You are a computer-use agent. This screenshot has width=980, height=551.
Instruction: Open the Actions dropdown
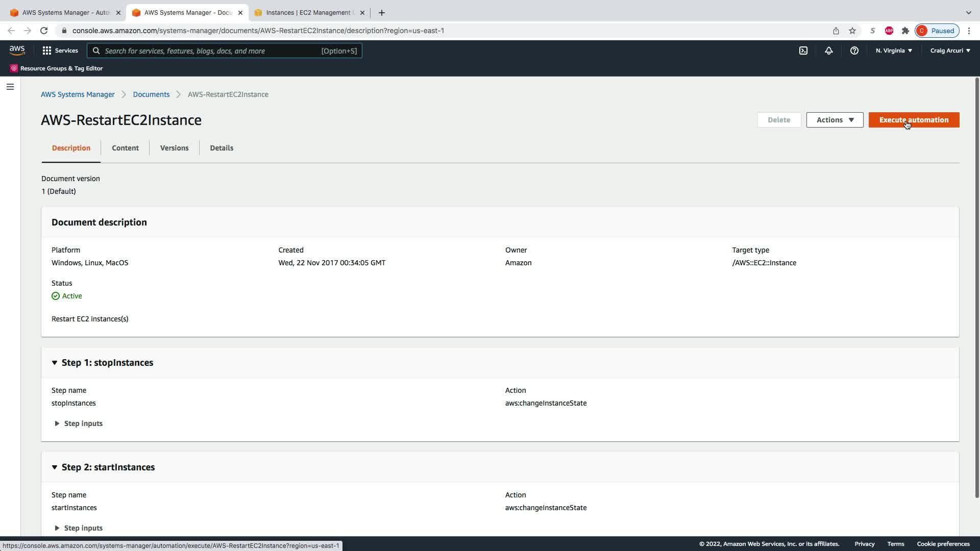pyautogui.click(x=835, y=120)
